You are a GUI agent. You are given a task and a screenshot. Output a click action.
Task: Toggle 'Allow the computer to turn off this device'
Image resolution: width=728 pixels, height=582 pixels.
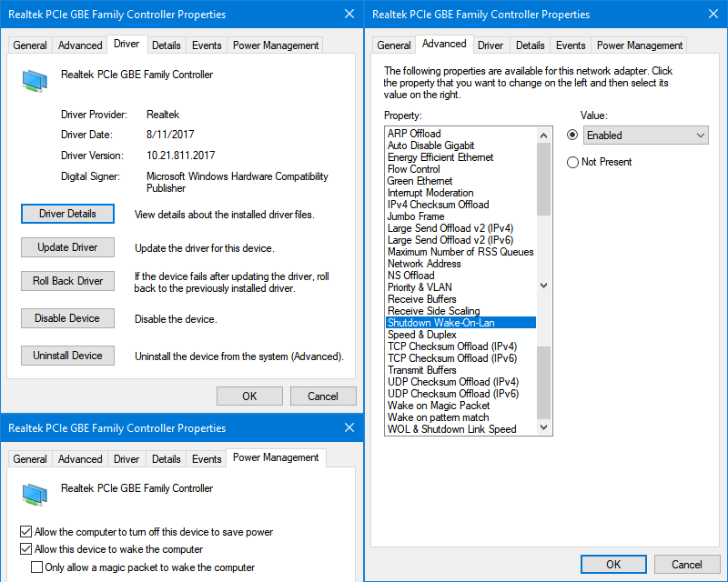tap(25, 532)
